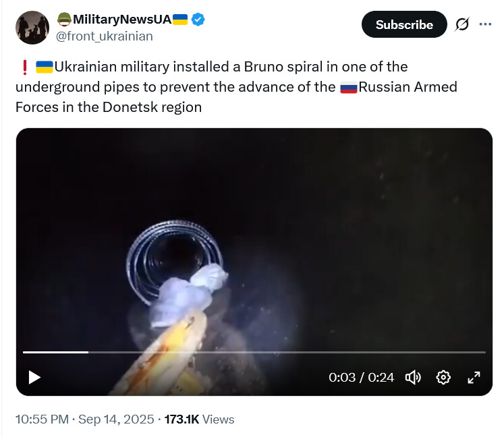Open the MilitaryNewsUA profile avatar
This screenshot has height=437, width=504.
32,27
